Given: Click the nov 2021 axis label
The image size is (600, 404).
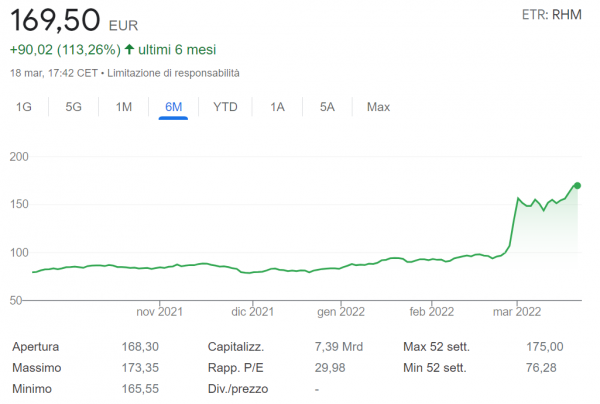Looking at the screenshot, I should [163, 311].
